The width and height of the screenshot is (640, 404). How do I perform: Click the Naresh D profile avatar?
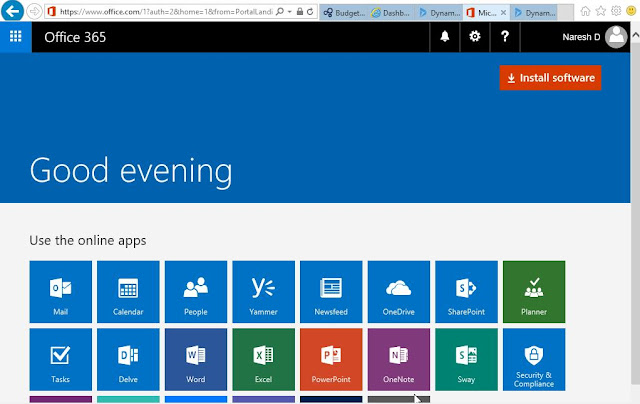616,37
